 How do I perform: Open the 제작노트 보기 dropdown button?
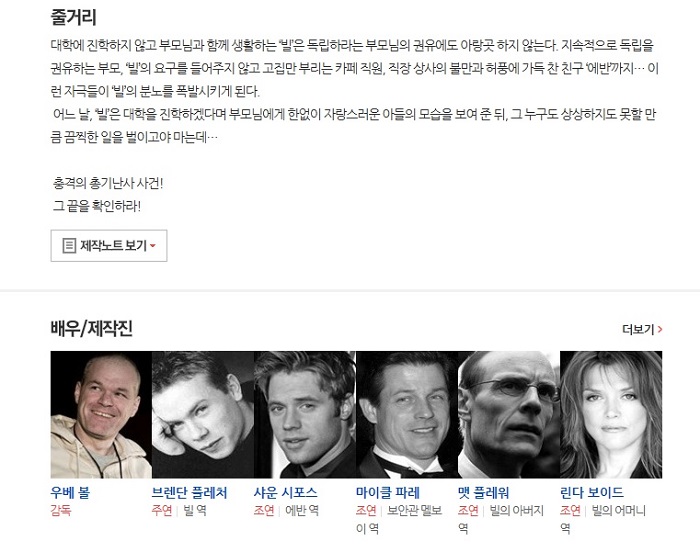coord(109,246)
